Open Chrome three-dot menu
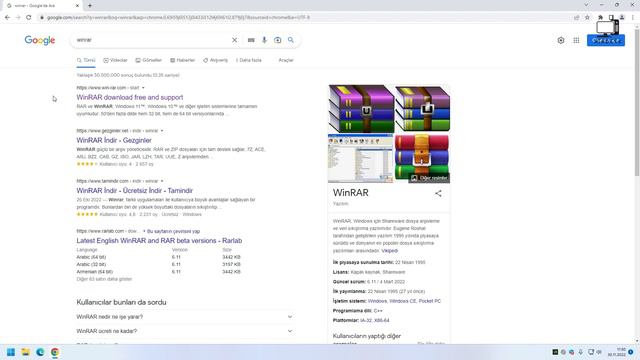640x360 pixels. click(633, 18)
